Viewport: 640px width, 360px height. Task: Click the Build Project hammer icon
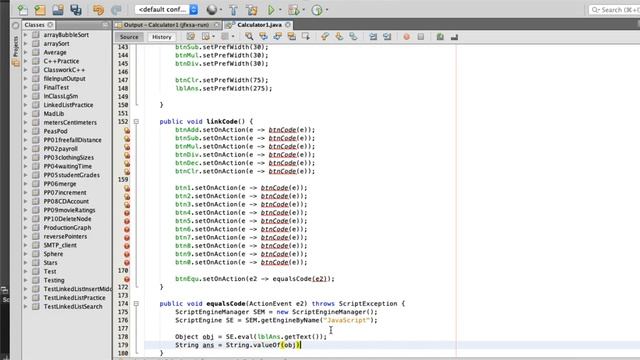click(233, 10)
